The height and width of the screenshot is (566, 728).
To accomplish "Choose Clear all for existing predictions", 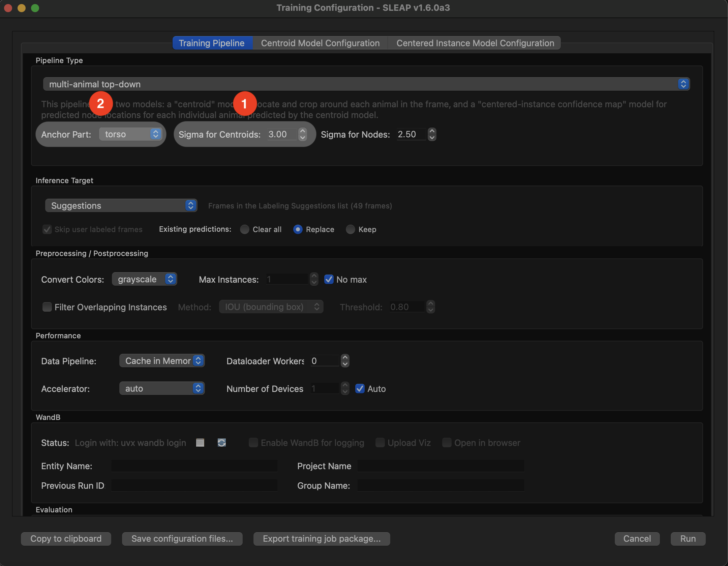I will pyautogui.click(x=244, y=229).
